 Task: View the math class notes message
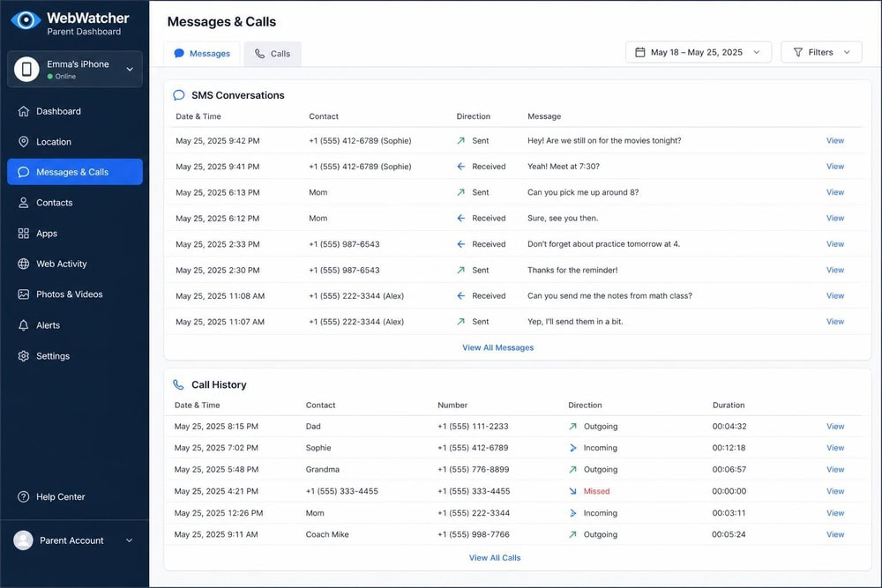point(834,295)
